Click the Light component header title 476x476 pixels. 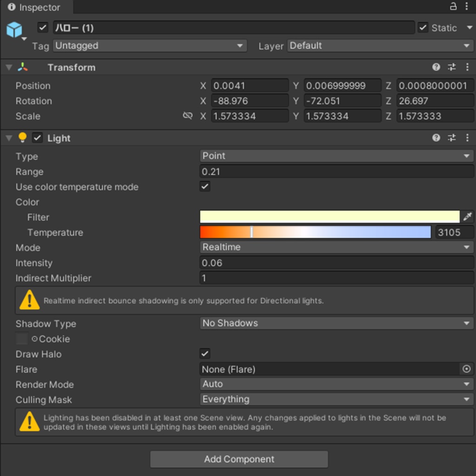[x=59, y=138]
